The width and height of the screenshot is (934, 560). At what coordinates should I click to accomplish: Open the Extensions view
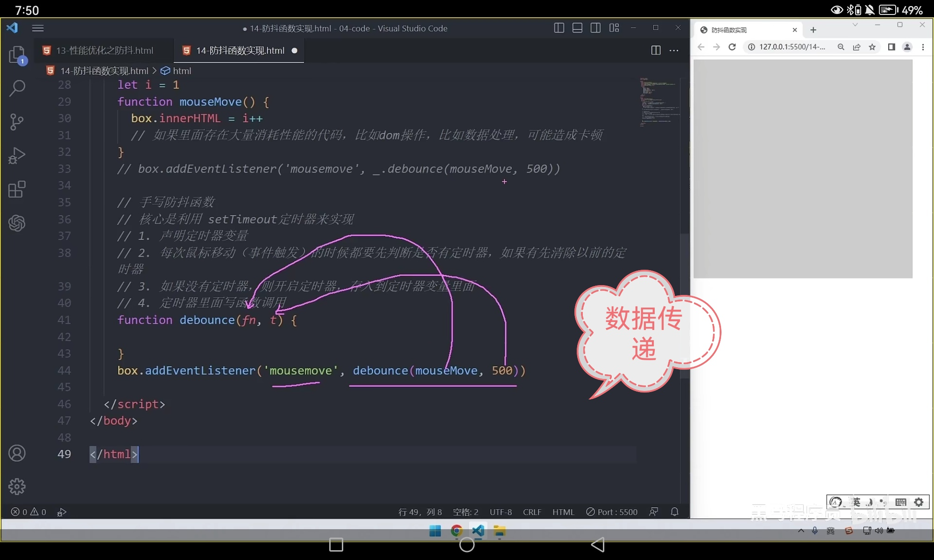tap(17, 189)
